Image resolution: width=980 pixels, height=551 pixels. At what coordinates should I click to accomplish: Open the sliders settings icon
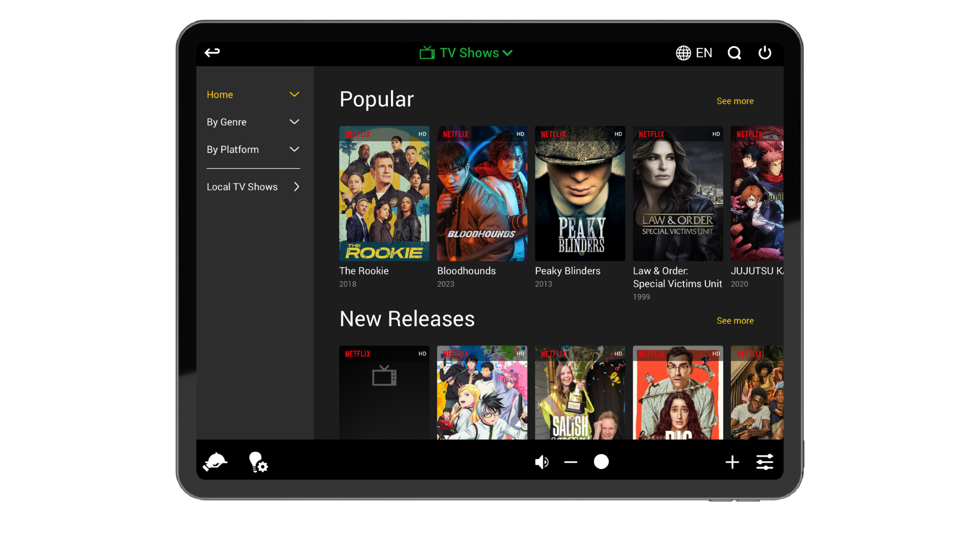[x=765, y=462]
